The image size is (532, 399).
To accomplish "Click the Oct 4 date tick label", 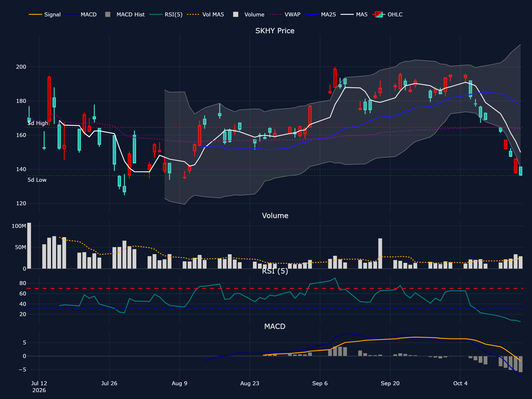I will pos(460,383).
